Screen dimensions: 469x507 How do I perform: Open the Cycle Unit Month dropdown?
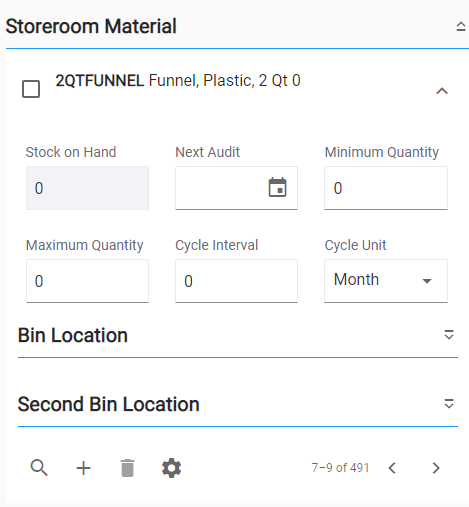pyautogui.click(x=386, y=281)
